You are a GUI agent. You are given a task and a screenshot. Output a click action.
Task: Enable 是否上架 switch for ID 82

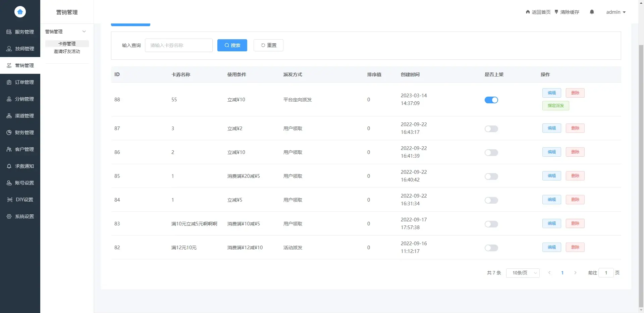pos(491,248)
